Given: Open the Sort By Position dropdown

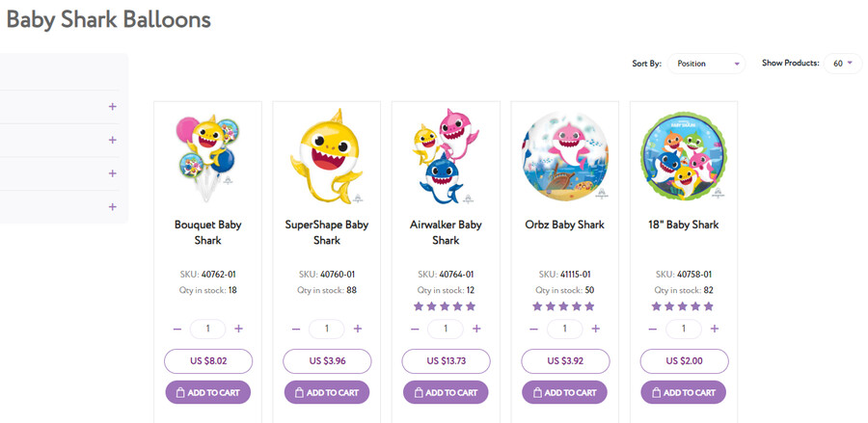Looking at the screenshot, I should pyautogui.click(x=707, y=64).
